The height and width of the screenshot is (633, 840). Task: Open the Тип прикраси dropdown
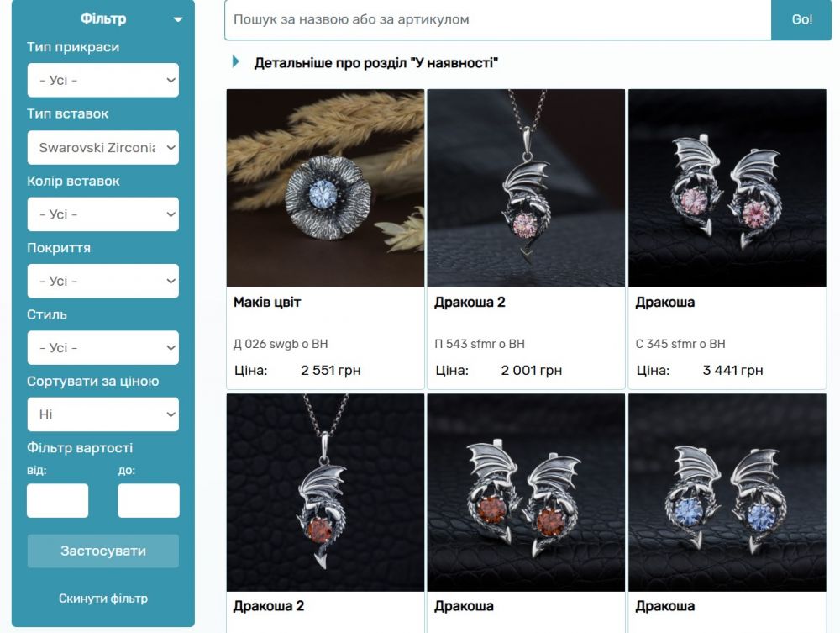coord(102,81)
